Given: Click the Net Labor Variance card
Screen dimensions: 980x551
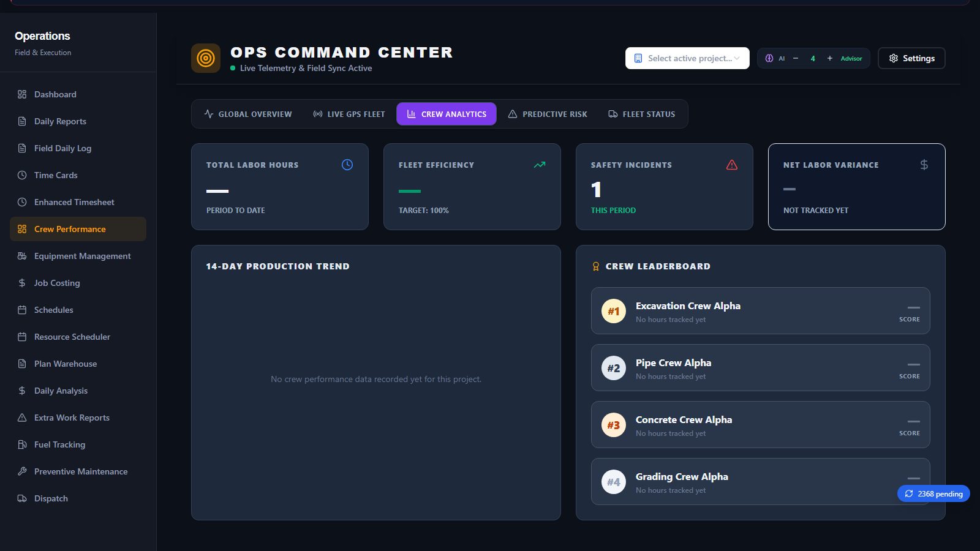Looking at the screenshot, I should coord(856,187).
